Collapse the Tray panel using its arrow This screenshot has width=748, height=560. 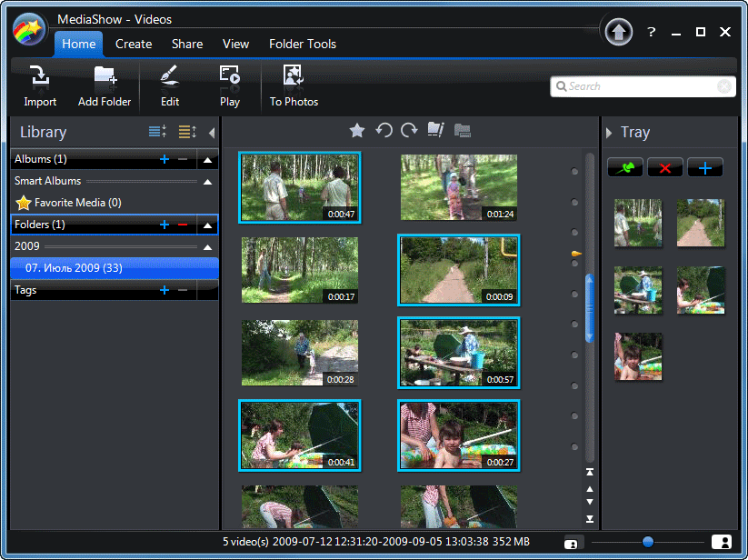click(x=609, y=133)
